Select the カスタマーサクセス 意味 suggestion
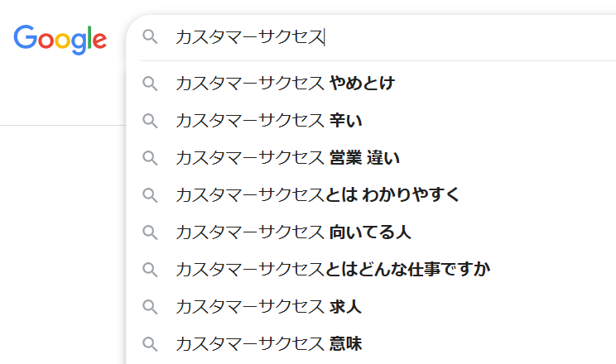The width and height of the screenshot is (616, 364). 268,343
